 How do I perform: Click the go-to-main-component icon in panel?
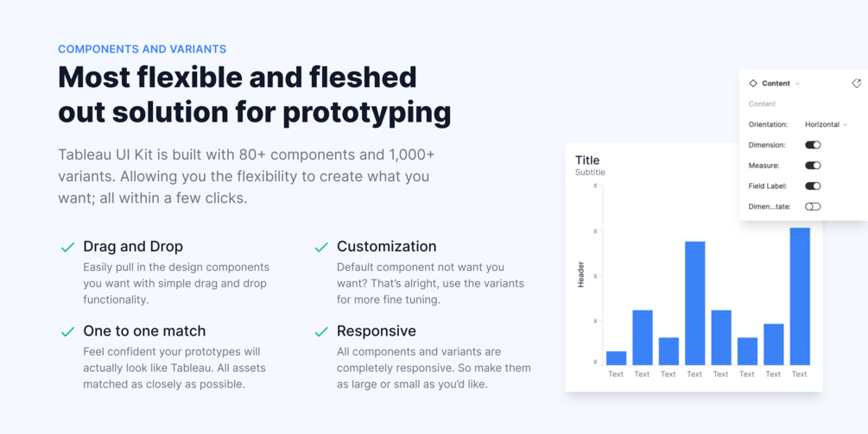(x=856, y=84)
